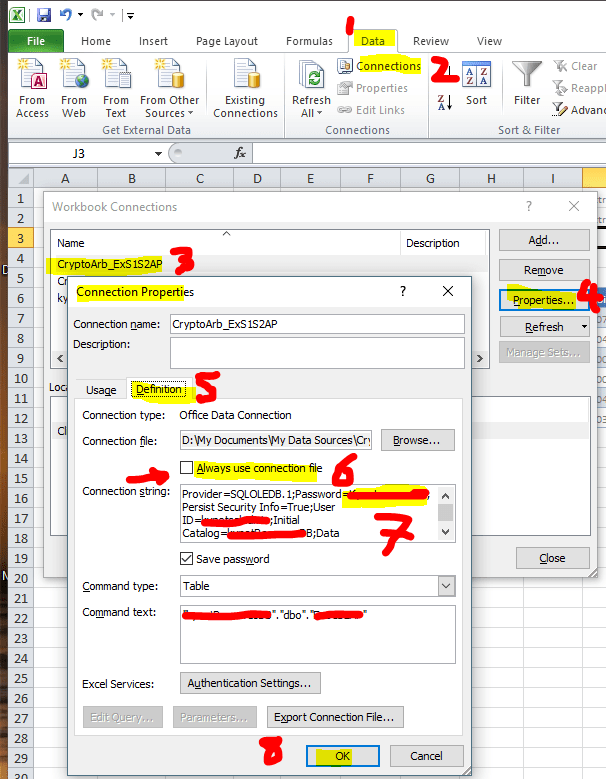Open Existing Connections
Image resolution: width=606 pixels, height=779 pixels.
pos(245,88)
